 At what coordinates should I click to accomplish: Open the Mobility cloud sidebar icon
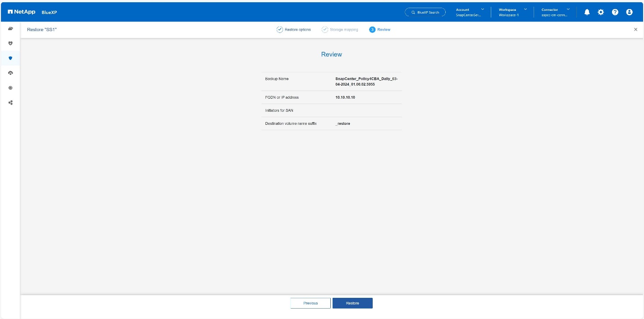10,73
